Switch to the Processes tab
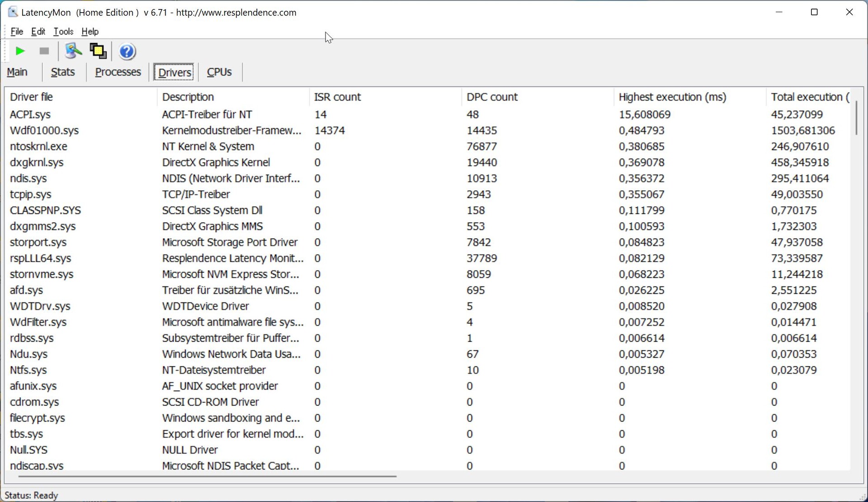Screen dimensions: 868x502 (x=118, y=72)
